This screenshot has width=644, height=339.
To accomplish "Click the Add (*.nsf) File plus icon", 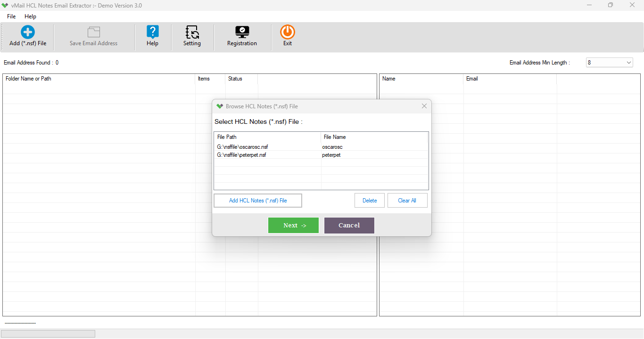I will coord(28,32).
